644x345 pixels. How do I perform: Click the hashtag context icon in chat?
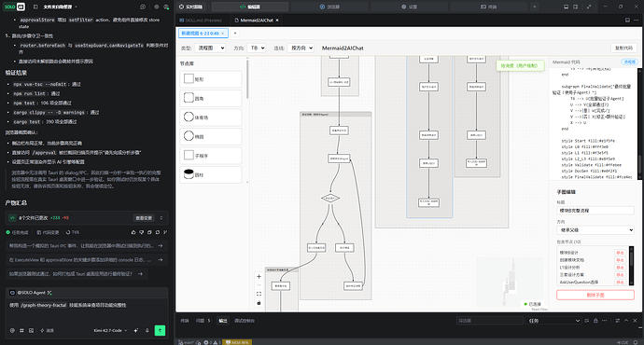pos(21,330)
